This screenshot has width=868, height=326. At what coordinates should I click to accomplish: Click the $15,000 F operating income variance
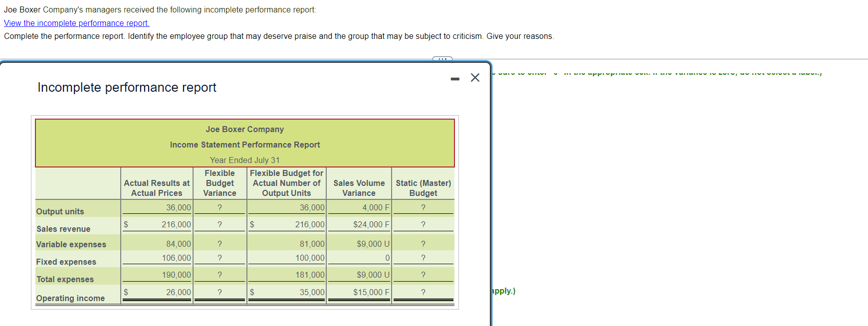pos(371,292)
